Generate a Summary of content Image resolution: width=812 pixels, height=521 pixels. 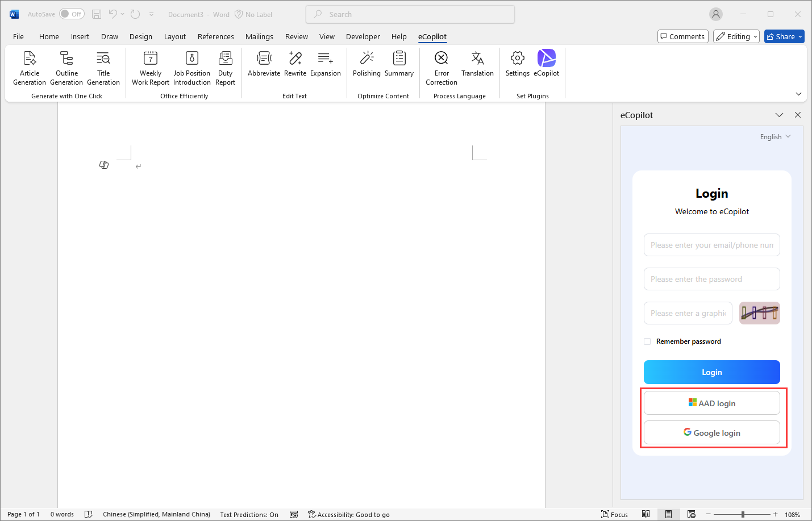[x=399, y=64]
